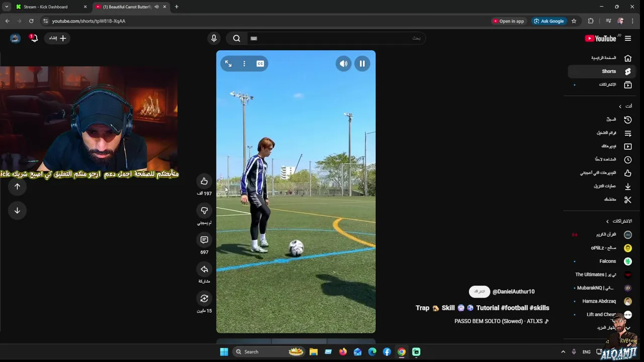Open the Falcons channel subscription
Screen dimensions: 644x362
[x=602, y=261]
